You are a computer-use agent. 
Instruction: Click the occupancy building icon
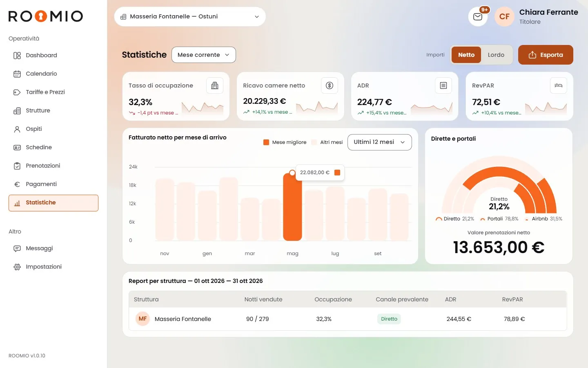(215, 85)
